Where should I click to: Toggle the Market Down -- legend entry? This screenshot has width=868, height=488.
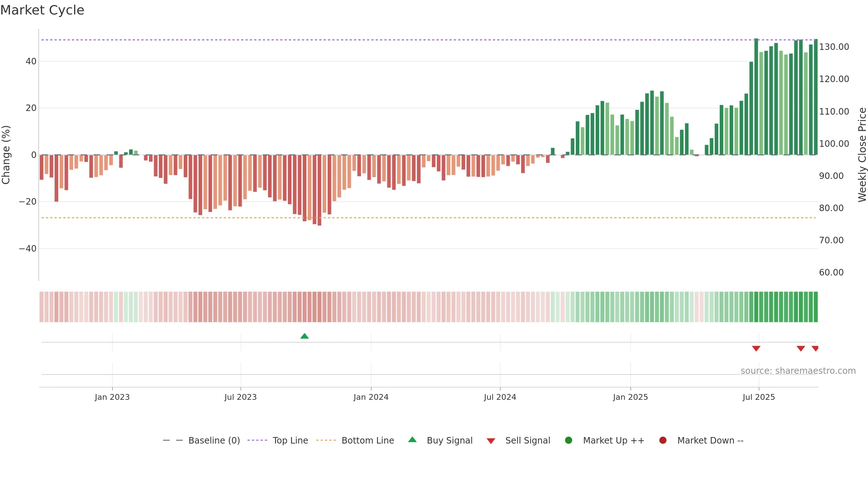point(701,440)
